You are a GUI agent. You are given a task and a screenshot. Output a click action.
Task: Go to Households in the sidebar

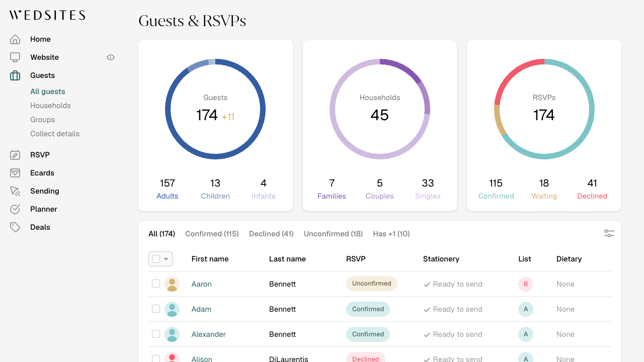50,106
